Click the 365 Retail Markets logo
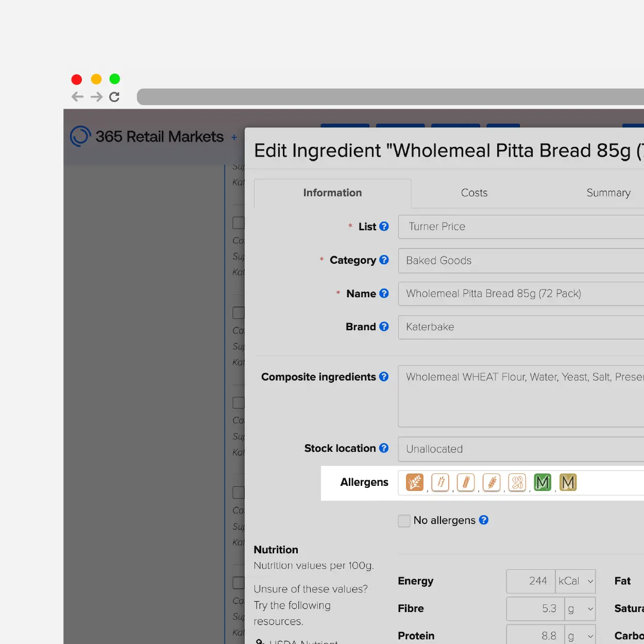 click(147, 137)
